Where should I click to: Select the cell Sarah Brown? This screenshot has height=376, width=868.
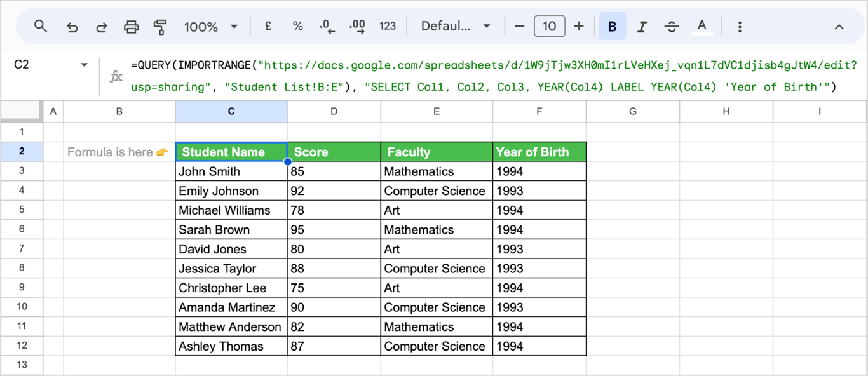pyautogui.click(x=231, y=229)
